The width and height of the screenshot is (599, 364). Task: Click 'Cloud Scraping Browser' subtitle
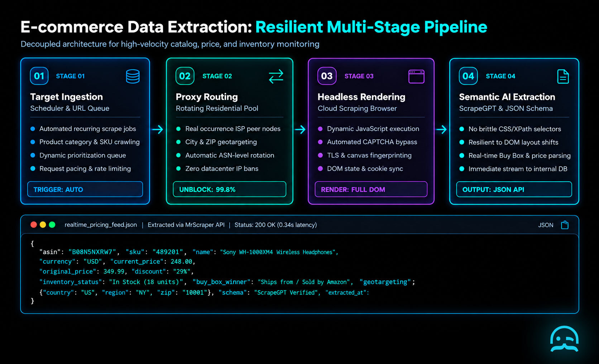point(357,108)
